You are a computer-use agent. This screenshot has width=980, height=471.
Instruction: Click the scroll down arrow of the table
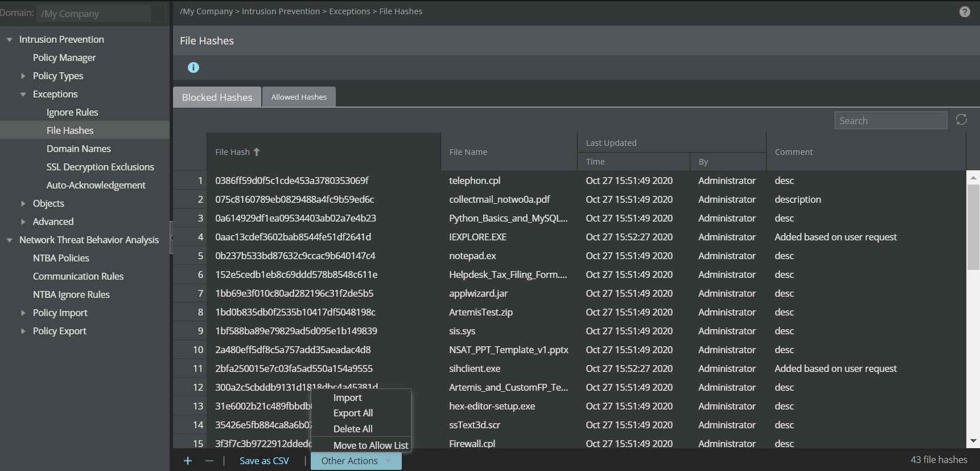coord(974,441)
